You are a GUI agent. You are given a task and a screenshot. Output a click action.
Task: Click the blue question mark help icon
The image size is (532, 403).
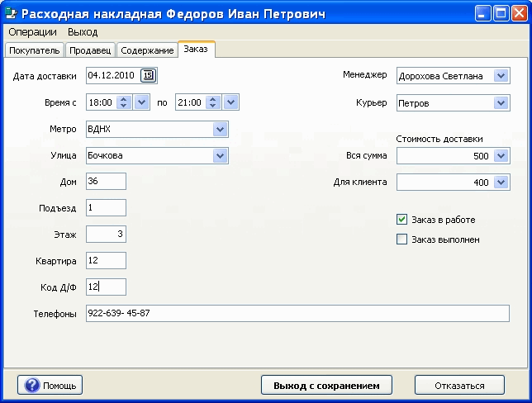point(32,386)
